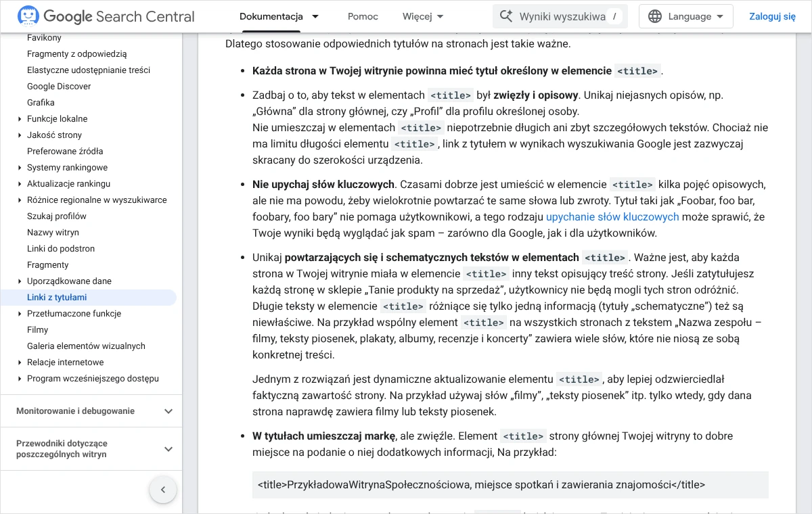Expand Przewodniki dotyczące poszczególnych witryn group
Viewport: 812px width, 514px height.
click(168, 449)
